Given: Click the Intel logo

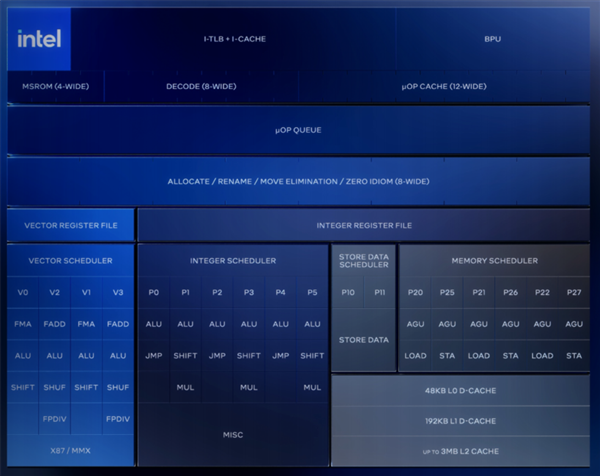Looking at the screenshot, I should point(39,39).
